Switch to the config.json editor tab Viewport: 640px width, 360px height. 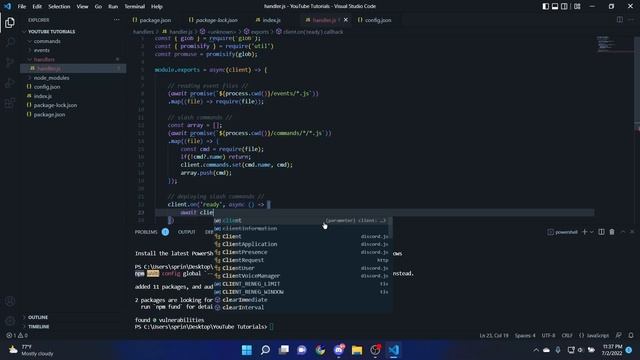tap(378, 20)
